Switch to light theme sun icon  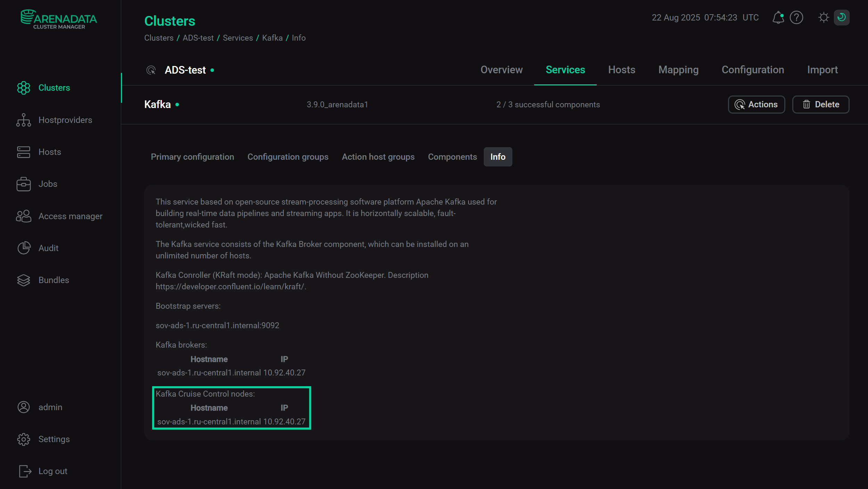point(823,17)
